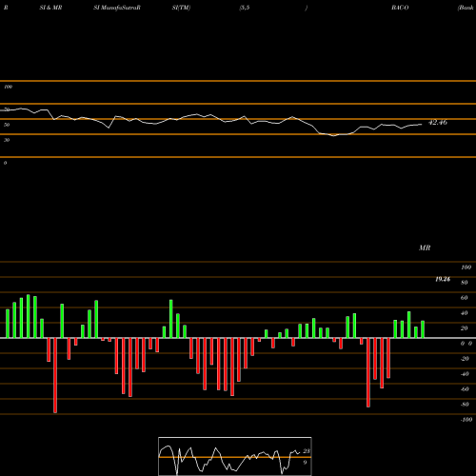Click the SI(TM) header text
Image resolution: width=476 pixels, height=476 pixels.
tap(181, 8)
